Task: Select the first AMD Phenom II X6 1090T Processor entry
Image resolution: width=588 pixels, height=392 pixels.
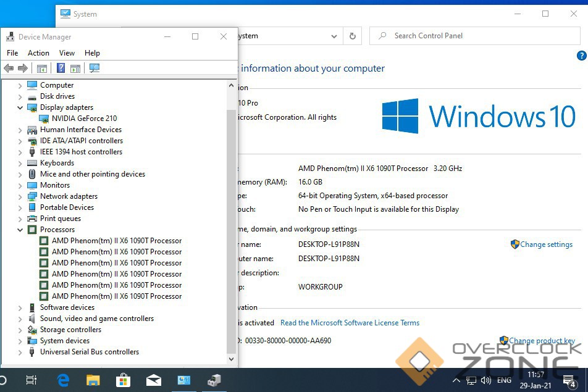Action: [x=117, y=241]
